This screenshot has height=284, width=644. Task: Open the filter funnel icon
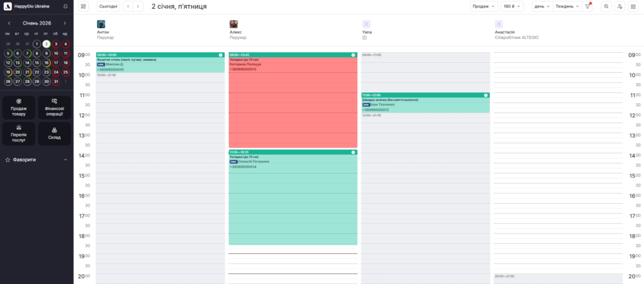click(x=587, y=6)
